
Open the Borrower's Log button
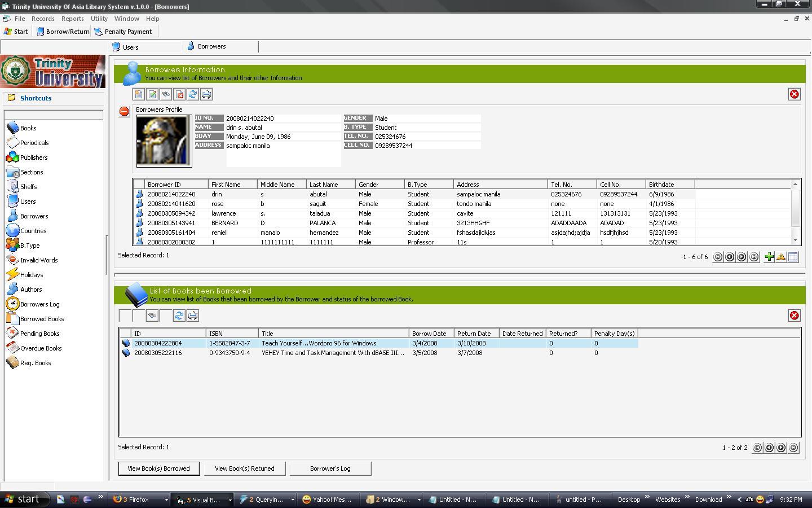click(330, 468)
